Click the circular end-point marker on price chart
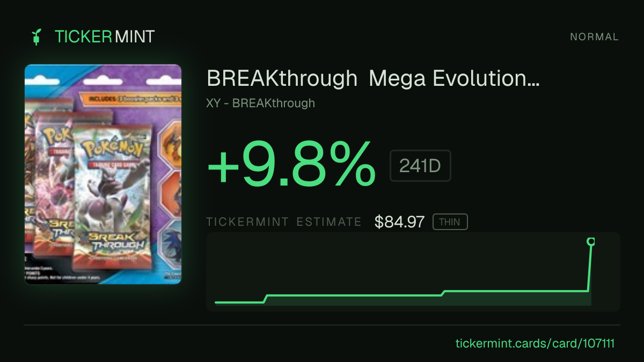Screen dimensions: 644x362 [591, 242]
